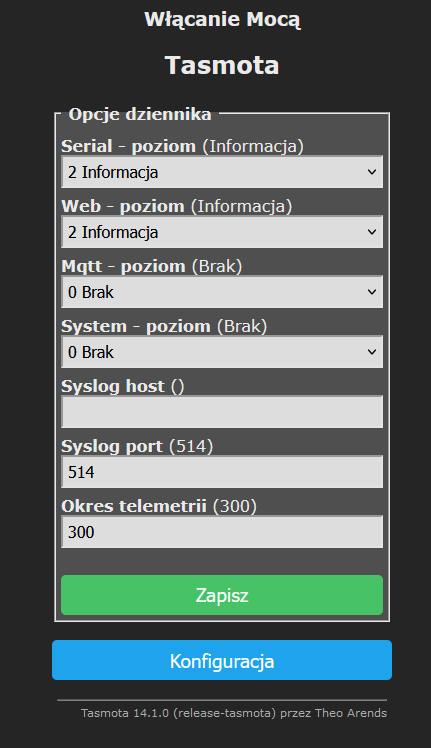
Task: Click the empty Syslog host field
Action: pyautogui.click(x=222, y=412)
